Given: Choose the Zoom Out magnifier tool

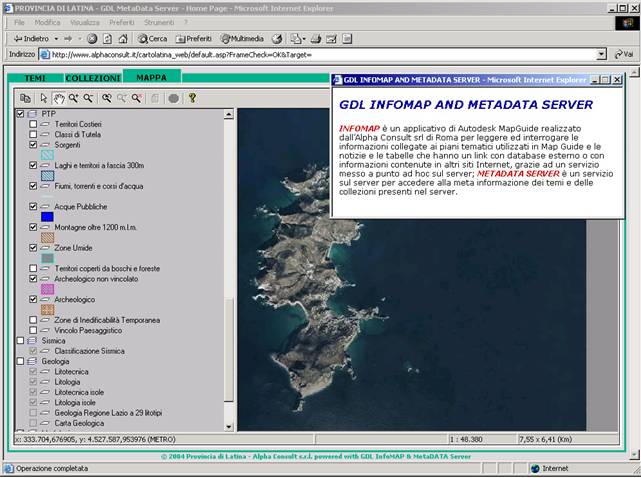Looking at the screenshot, I should [x=88, y=98].
